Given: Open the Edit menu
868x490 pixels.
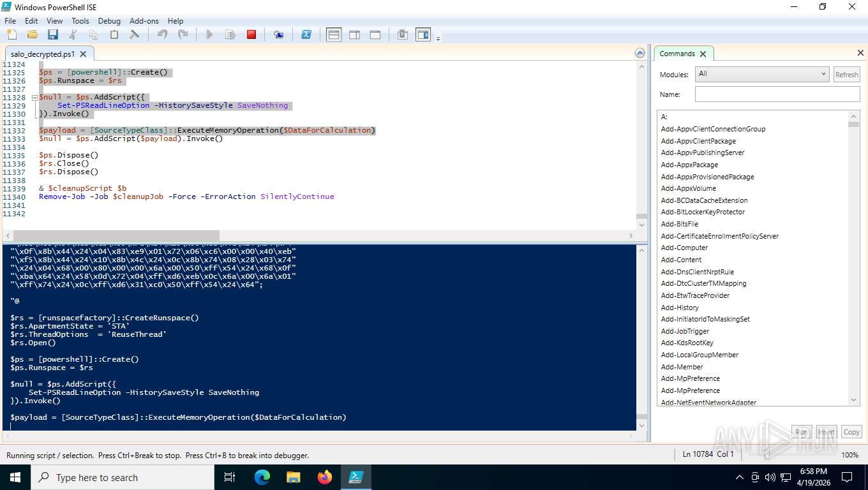Looking at the screenshot, I should (31, 20).
